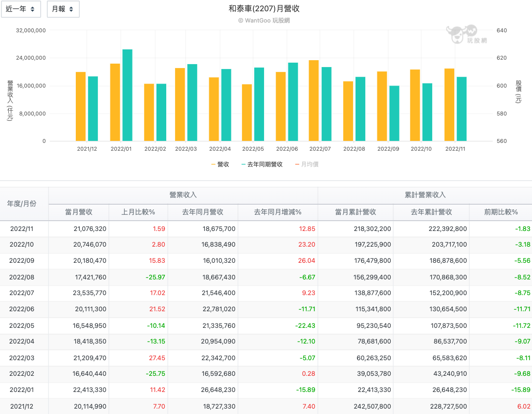The image size is (532, 414).
Task: Click the 2022/05 orange revenue bar
Action: pos(247,113)
